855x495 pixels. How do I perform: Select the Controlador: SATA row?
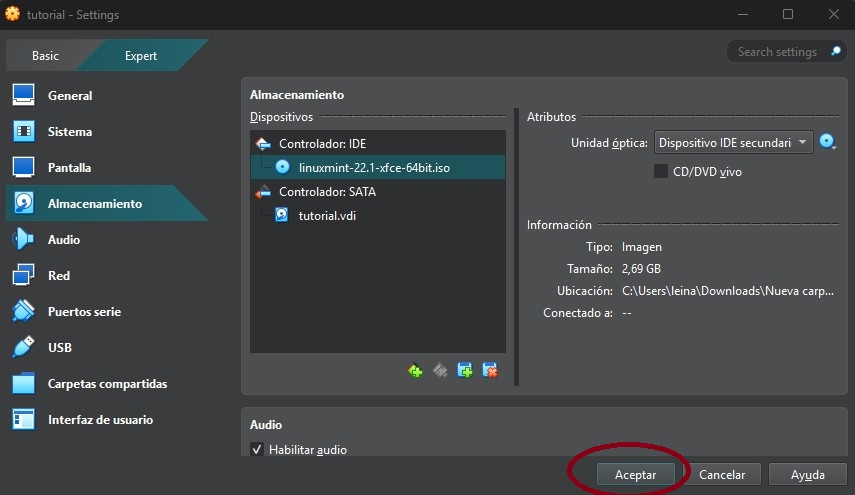[x=378, y=191]
